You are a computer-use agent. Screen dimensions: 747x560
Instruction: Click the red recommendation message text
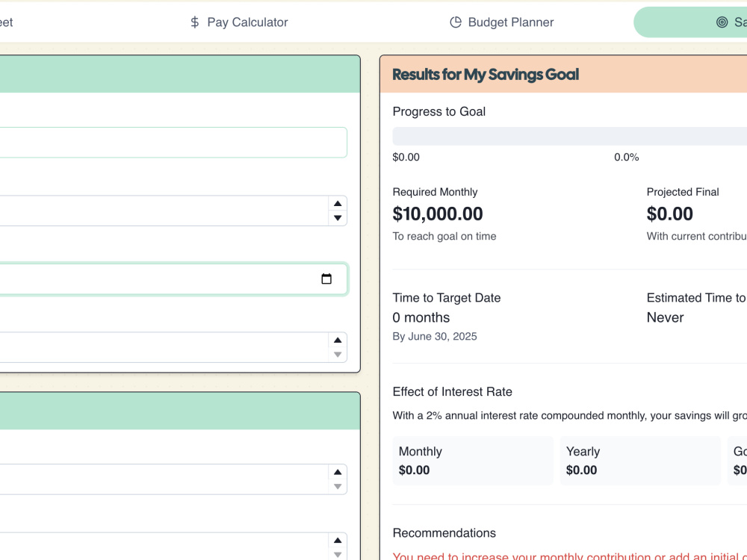coord(570,556)
